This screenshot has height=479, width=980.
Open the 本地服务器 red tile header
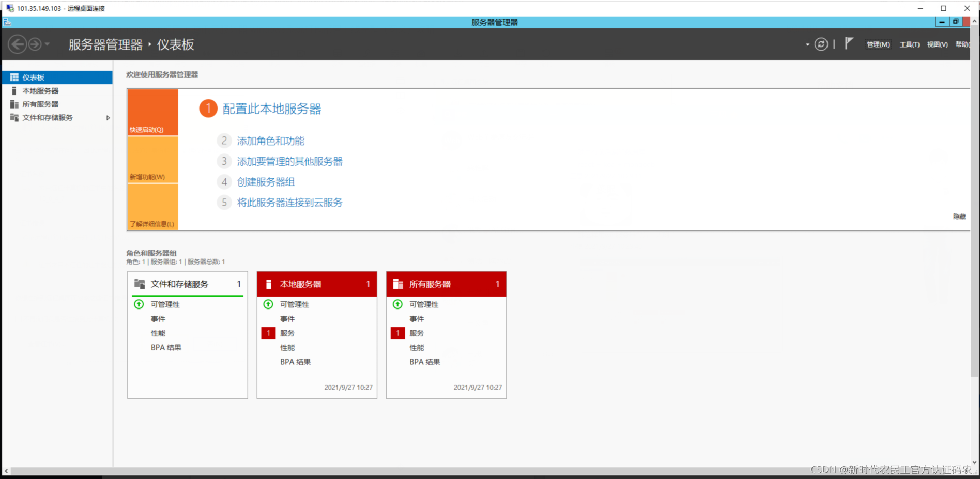click(317, 284)
